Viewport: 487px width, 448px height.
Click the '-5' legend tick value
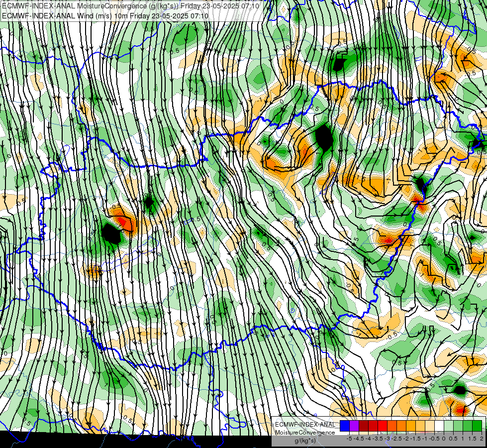349,439
